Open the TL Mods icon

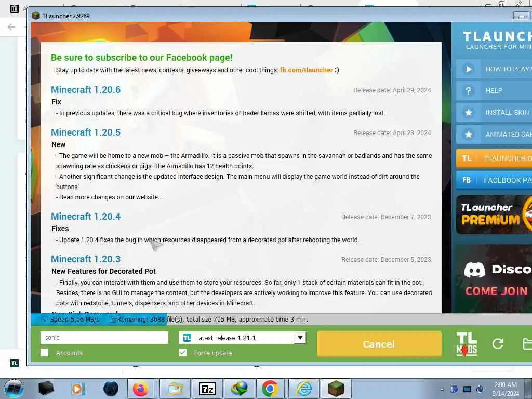point(467,344)
